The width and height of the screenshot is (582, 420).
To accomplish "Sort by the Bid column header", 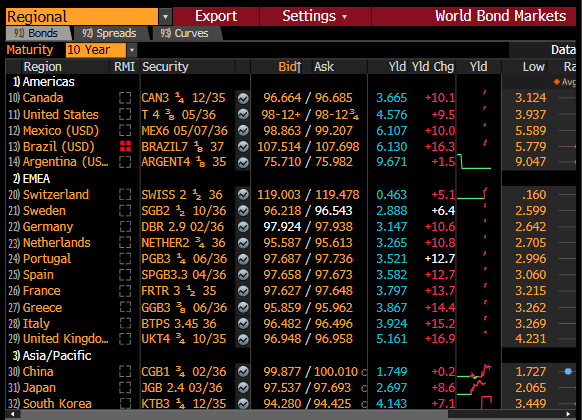I will [290, 67].
